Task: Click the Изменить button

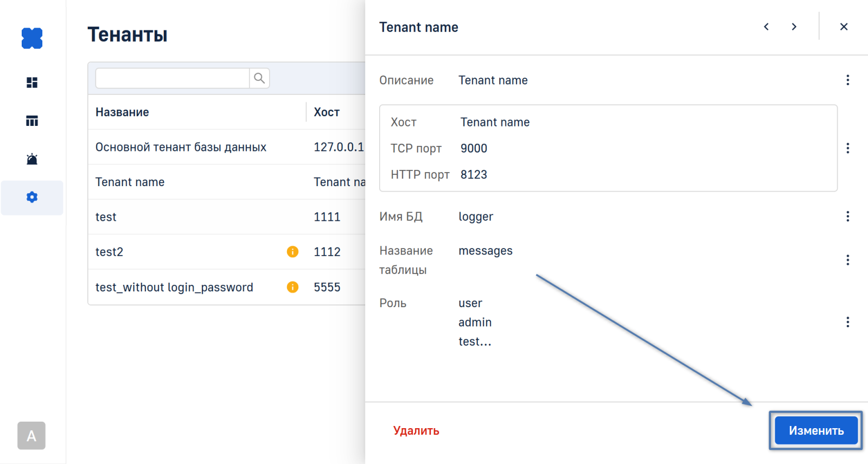Action: (x=816, y=430)
